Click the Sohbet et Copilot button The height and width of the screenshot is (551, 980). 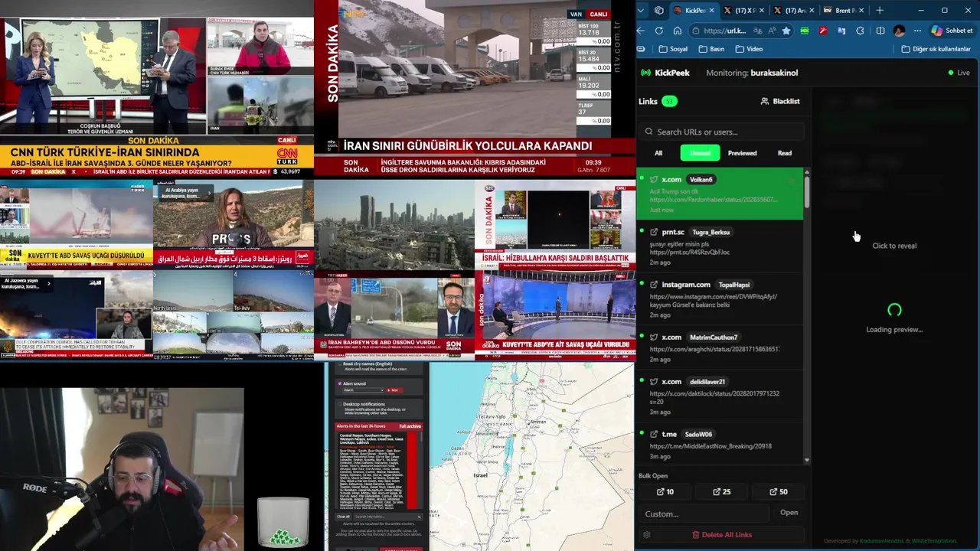pos(952,31)
